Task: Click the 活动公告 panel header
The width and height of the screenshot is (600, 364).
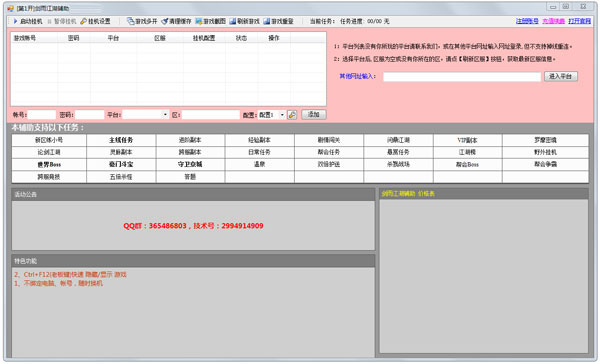Action: [x=193, y=194]
